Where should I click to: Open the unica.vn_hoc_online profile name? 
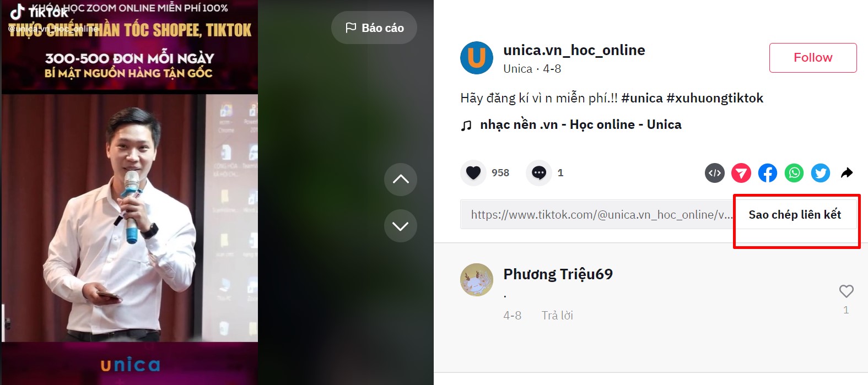(574, 50)
